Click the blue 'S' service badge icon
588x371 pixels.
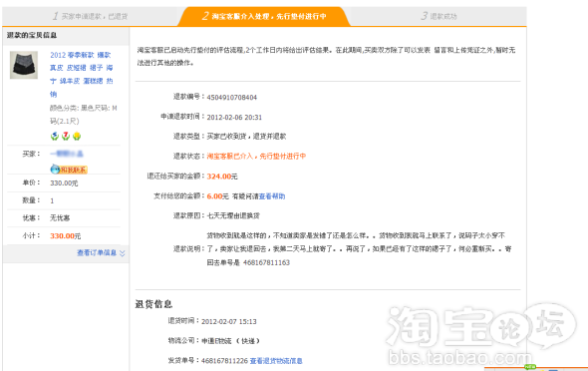[x=55, y=136]
